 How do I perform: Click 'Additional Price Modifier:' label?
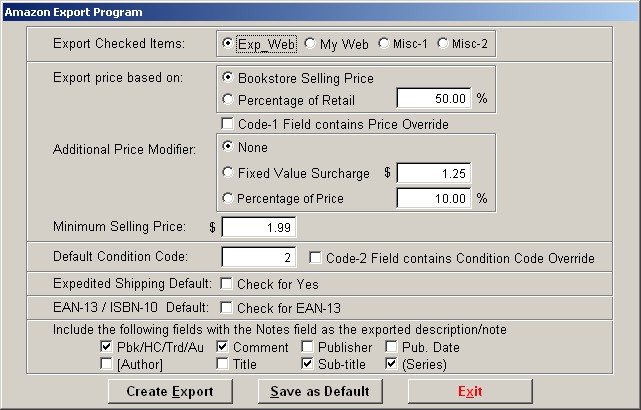124,149
